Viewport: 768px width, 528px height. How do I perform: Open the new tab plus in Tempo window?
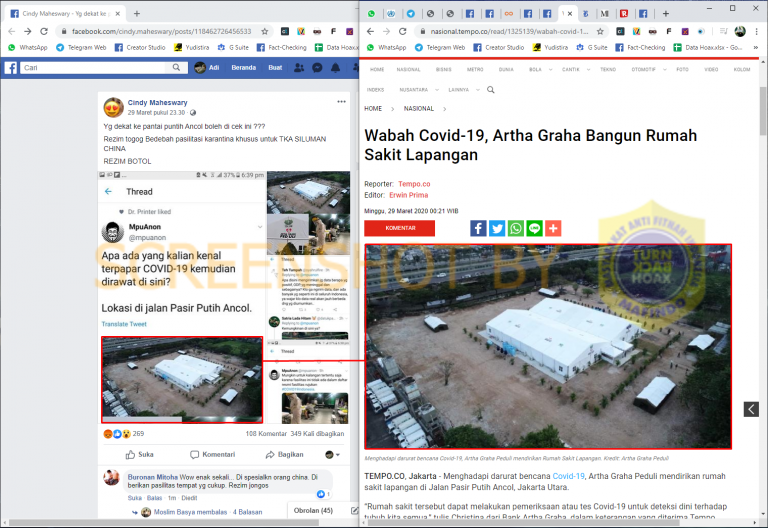(x=666, y=14)
